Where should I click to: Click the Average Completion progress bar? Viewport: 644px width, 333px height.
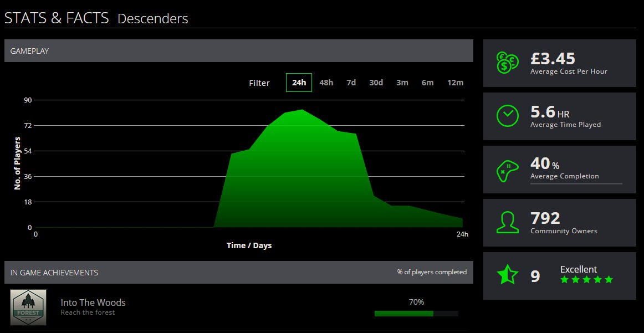tap(576, 183)
